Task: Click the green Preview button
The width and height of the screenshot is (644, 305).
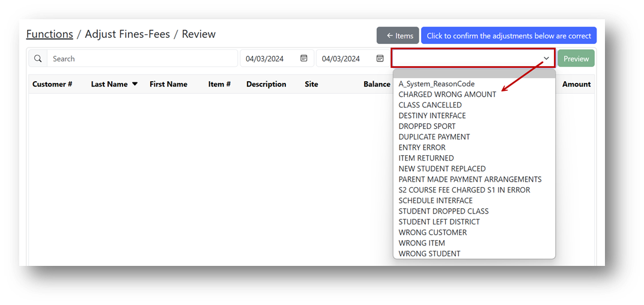Action: pos(576,59)
